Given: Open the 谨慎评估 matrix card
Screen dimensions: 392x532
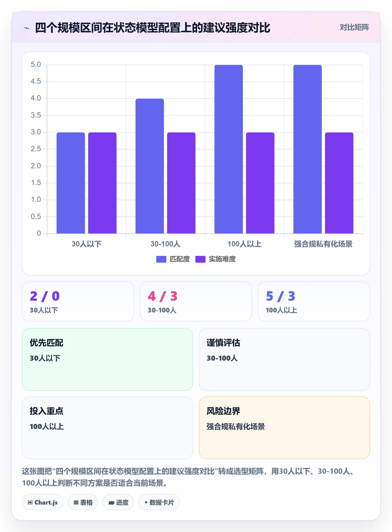Looking at the screenshot, I should pos(284,360).
